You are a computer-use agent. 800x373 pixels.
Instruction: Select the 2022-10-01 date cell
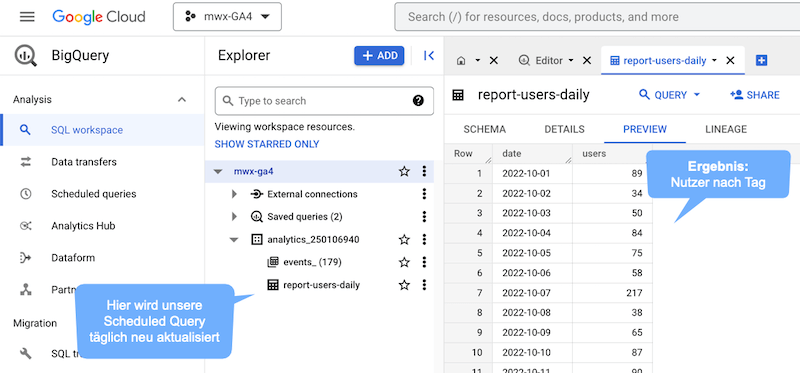(x=532, y=173)
